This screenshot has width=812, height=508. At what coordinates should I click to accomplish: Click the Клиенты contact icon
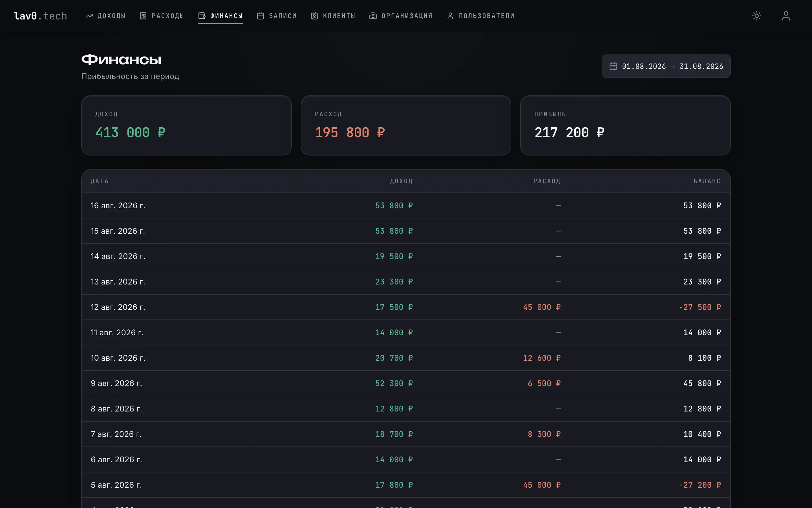(314, 16)
